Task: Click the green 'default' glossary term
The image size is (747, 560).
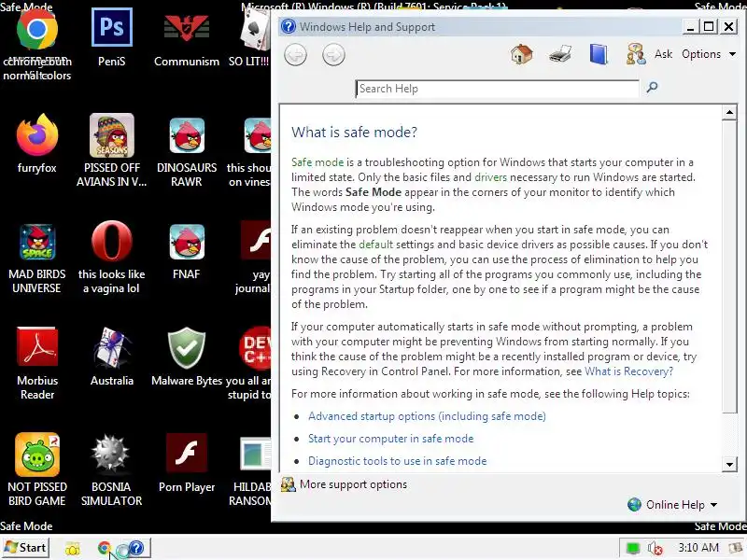Action: (x=376, y=245)
